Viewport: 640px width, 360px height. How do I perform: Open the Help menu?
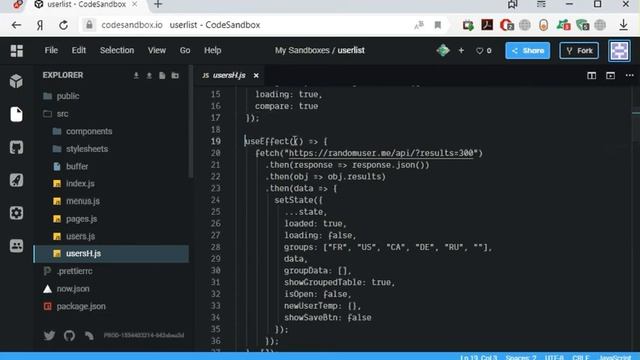click(213, 50)
